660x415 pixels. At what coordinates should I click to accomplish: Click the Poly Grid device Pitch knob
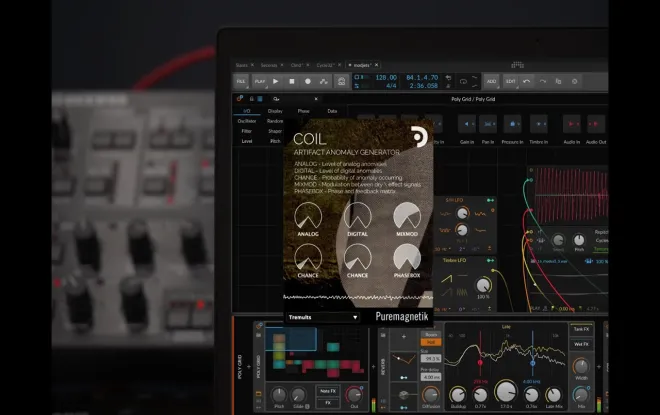pyautogui.click(x=279, y=395)
